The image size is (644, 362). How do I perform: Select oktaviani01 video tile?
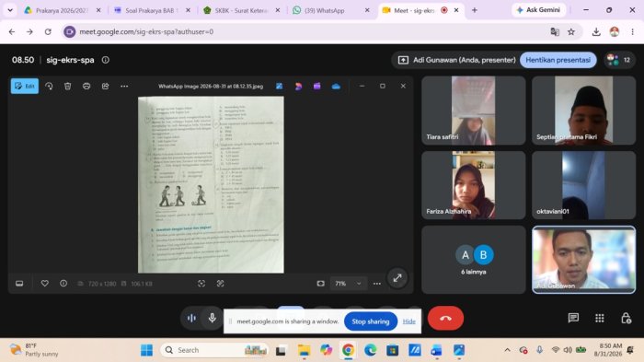click(583, 185)
